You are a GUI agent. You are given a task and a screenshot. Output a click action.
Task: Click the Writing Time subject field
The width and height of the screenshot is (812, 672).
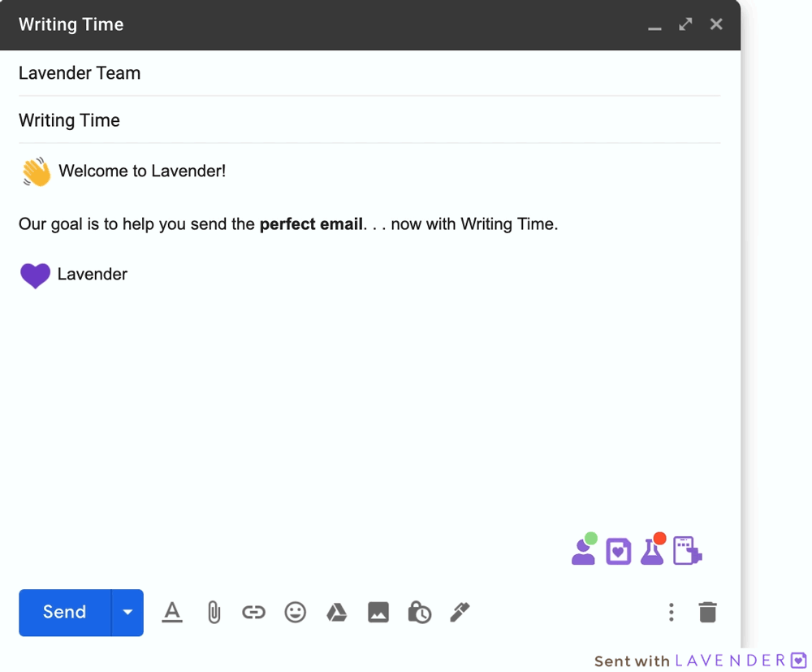pos(369,120)
